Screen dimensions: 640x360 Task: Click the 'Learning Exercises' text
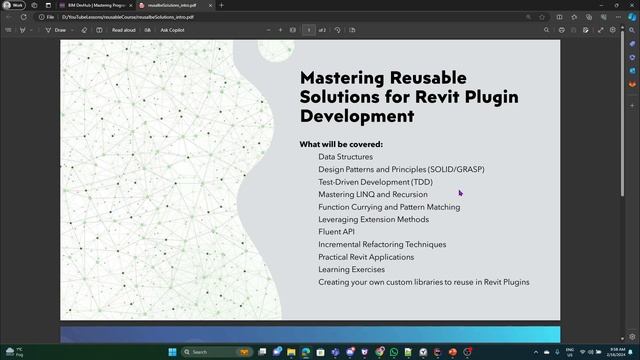(351, 269)
